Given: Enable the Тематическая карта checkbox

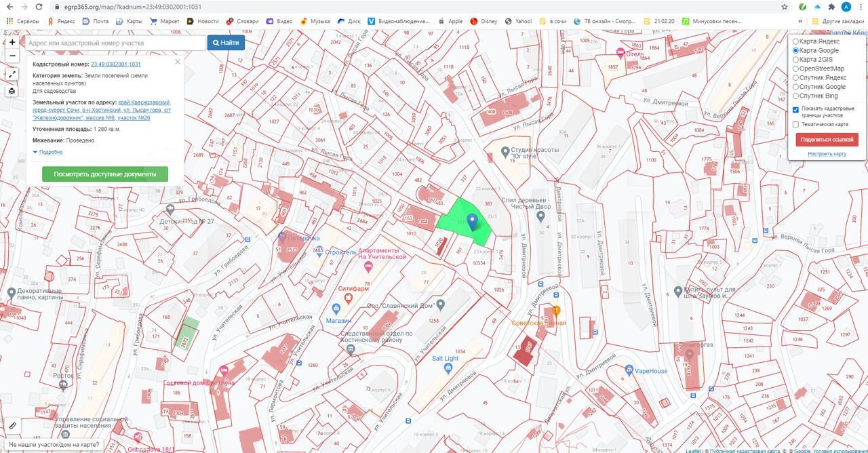Looking at the screenshot, I should click(796, 124).
